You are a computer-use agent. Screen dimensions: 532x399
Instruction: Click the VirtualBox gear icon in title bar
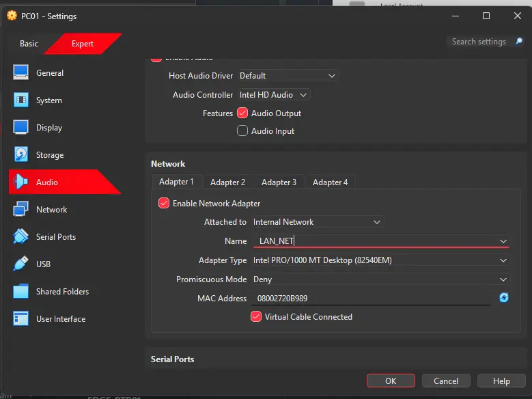pyautogui.click(x=12, y=16)
